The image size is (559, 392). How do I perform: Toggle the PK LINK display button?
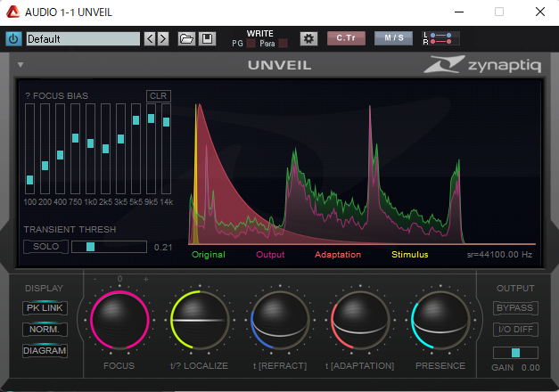click(45, 308)
